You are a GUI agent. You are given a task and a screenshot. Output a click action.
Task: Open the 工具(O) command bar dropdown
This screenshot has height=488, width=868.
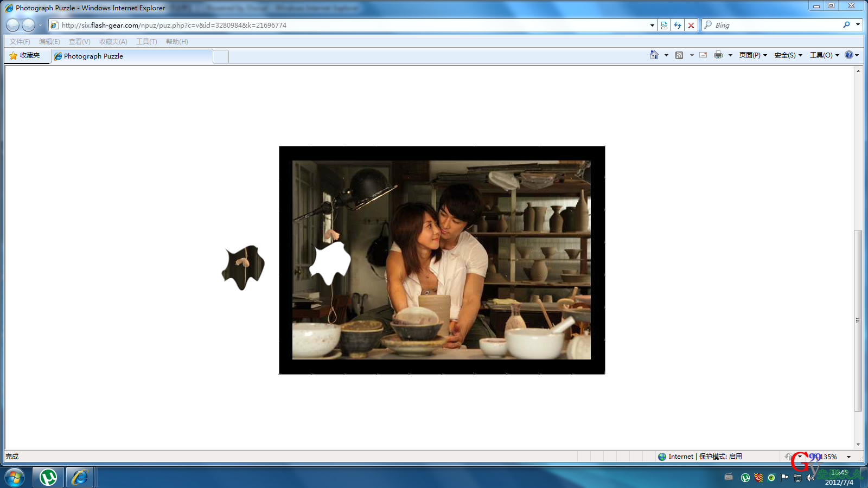tap(824, 55)
